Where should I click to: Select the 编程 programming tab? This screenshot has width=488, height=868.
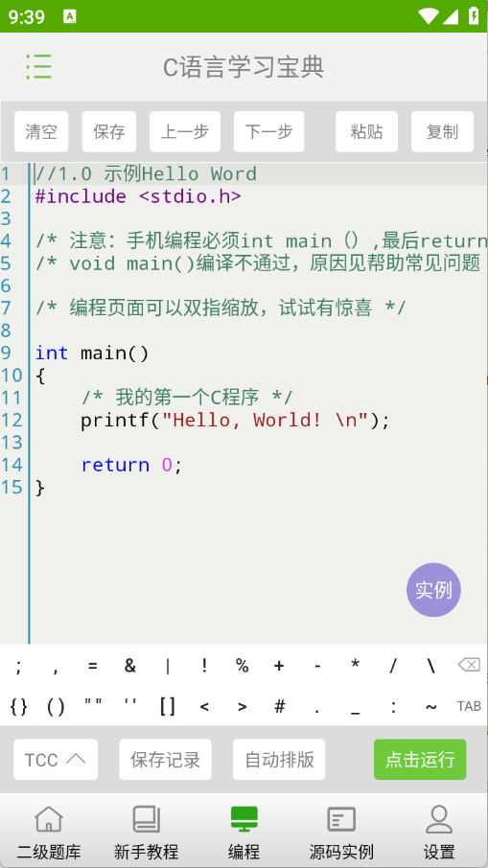(244, 832)
